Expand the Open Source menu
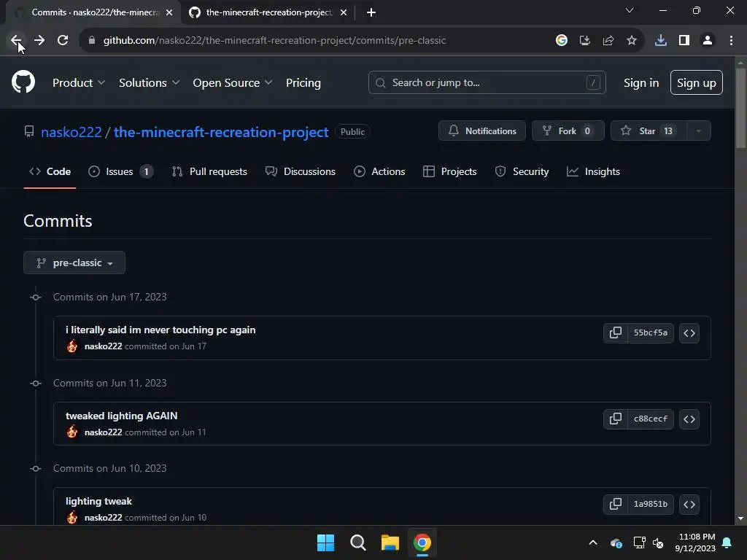 233,83
